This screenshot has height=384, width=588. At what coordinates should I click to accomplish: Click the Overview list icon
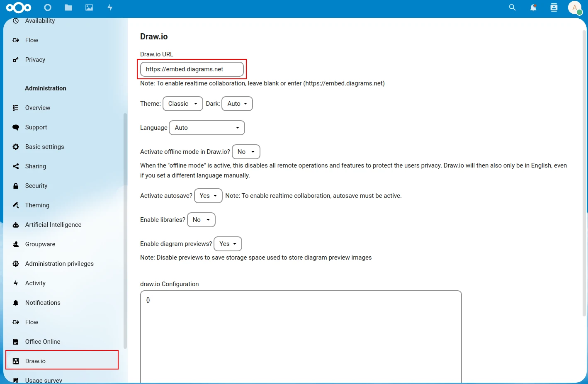pos(16,108)
